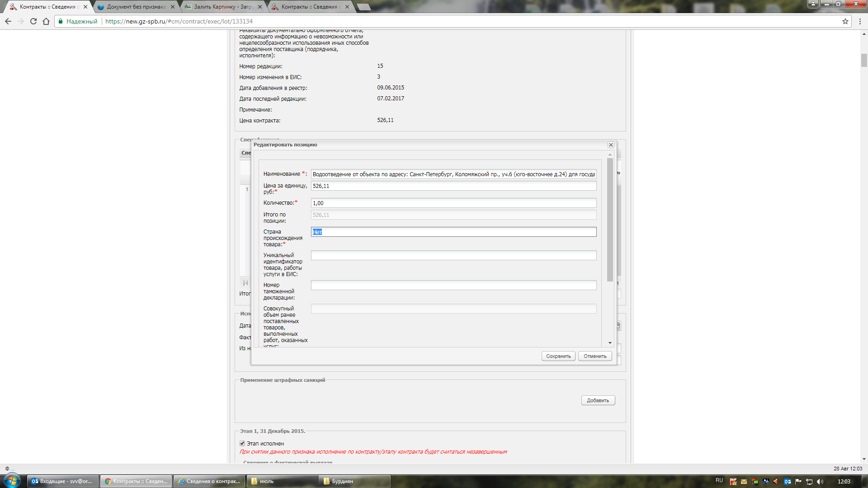Open Windows Start menu
This screenshot has width=868, height=488.
coord(12,481)
